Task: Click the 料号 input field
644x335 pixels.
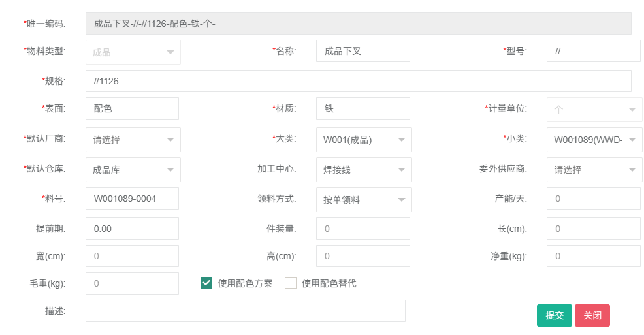Action: point(132,199)
